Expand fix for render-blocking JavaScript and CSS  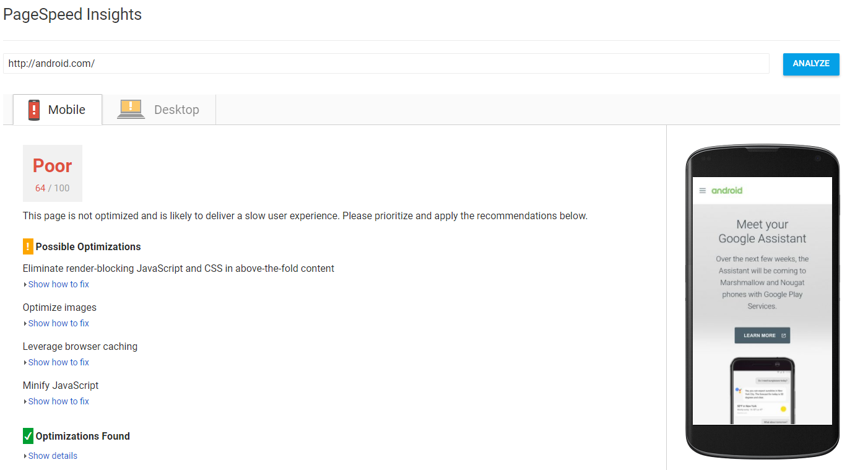[x=58, y=284]
